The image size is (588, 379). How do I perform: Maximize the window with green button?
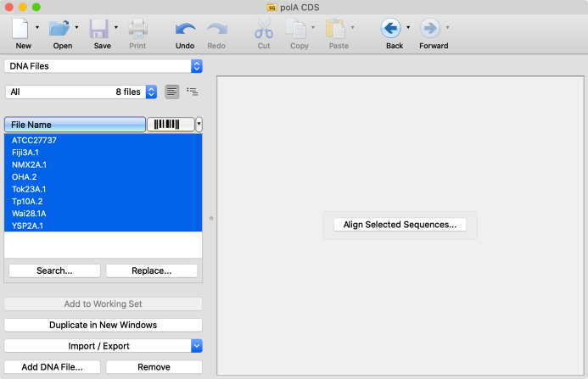[36, 7]
